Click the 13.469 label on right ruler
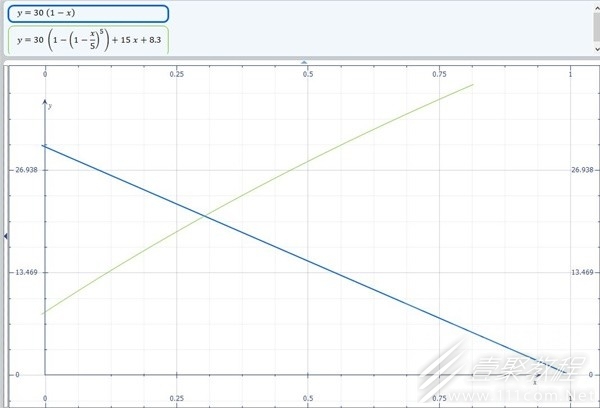Viewport: 600px width, 408px height. tap(582, 272)
